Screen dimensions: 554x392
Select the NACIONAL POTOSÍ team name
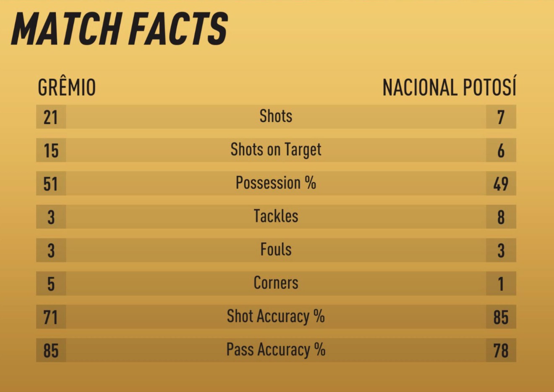click(x=449, y=87)
